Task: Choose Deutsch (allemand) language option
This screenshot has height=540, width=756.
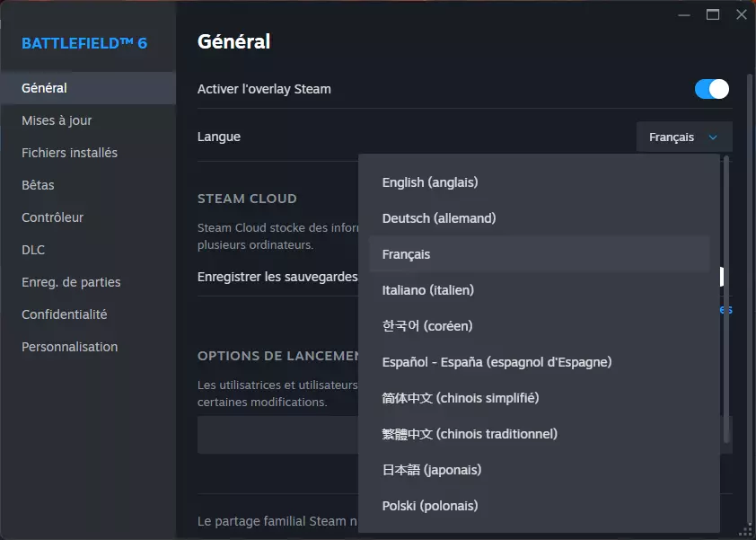Action: point(439,218)
